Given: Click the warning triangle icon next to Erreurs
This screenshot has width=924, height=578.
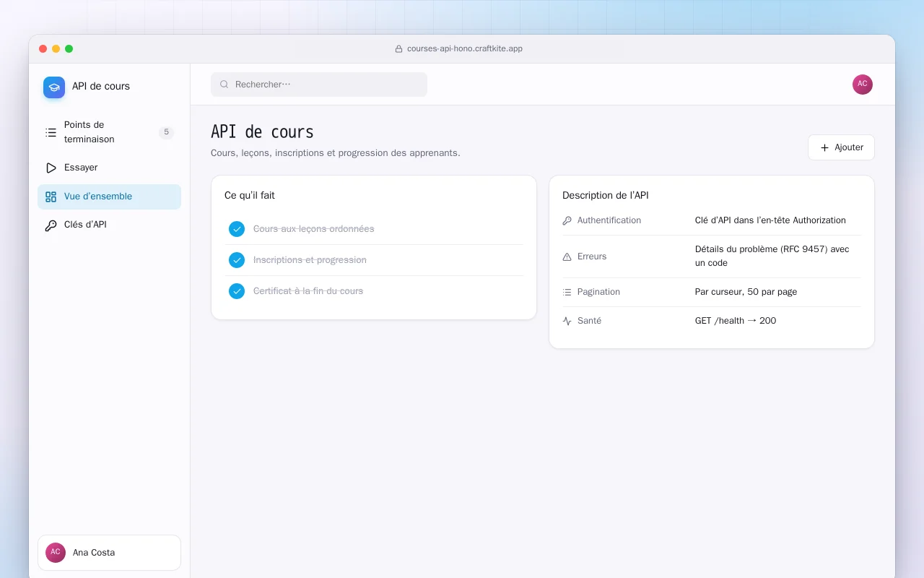Looking at the screenshot, I should pyautogui.click(x=567, y=256).
